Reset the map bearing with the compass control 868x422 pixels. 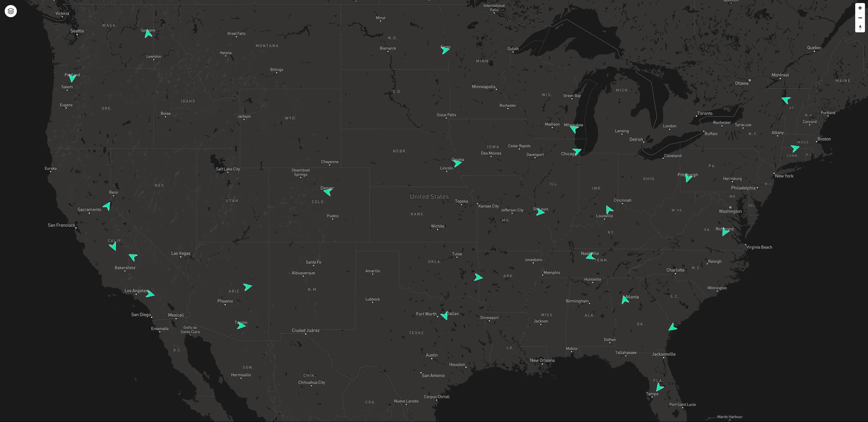tap(861, 28)
